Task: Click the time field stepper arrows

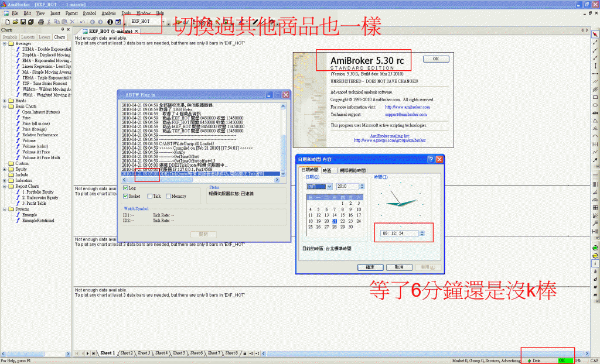Action: [422, 233]
